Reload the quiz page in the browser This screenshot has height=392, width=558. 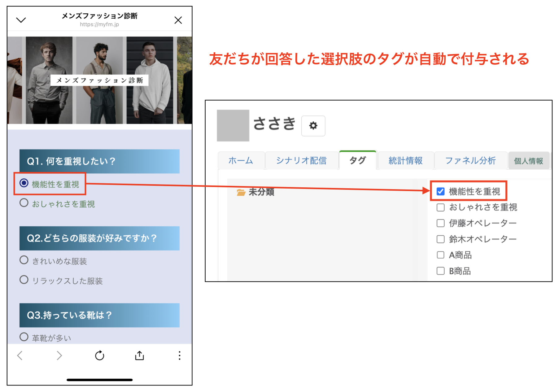coord(99,355)
